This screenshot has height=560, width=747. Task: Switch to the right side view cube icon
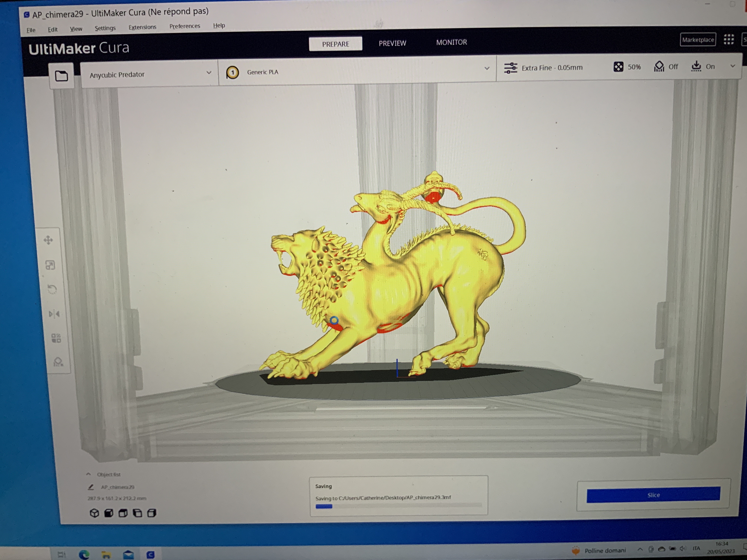[x=152, y=513]
